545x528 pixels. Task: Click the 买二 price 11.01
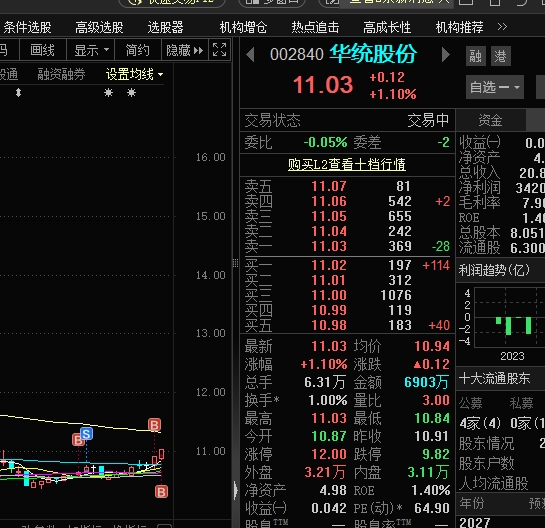(329, 280)
